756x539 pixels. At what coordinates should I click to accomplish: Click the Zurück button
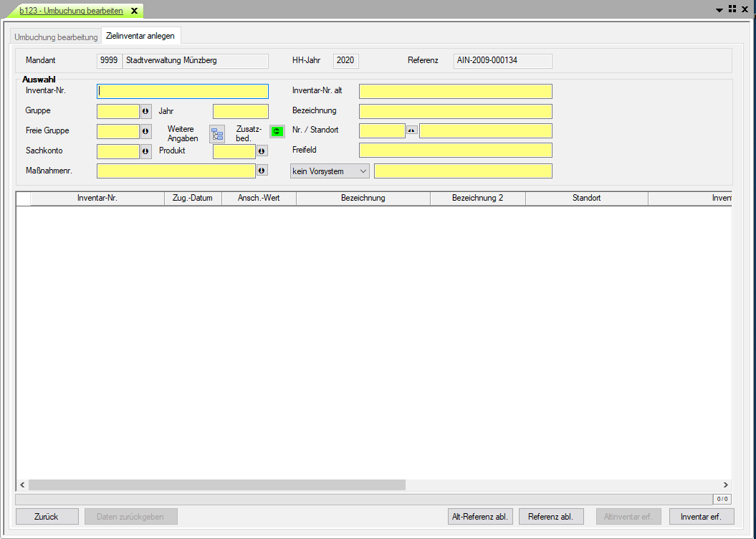(x=47, y=516)
